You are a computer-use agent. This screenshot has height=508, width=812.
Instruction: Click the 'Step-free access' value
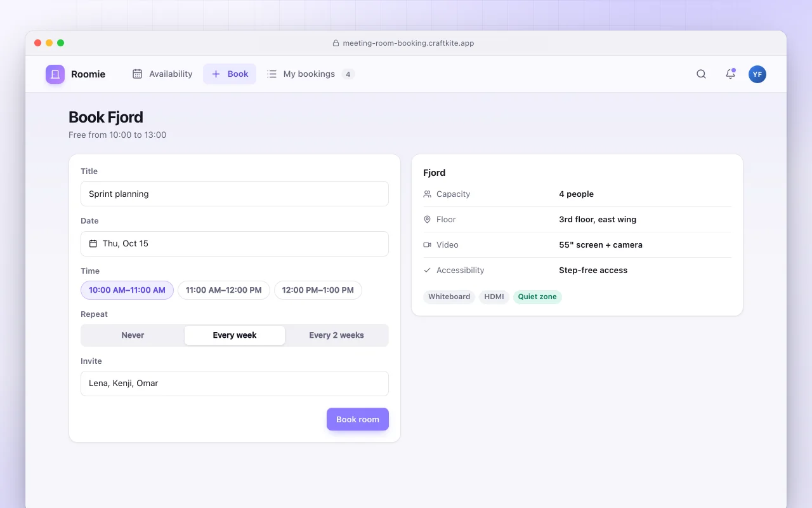(x=593, y=271)
